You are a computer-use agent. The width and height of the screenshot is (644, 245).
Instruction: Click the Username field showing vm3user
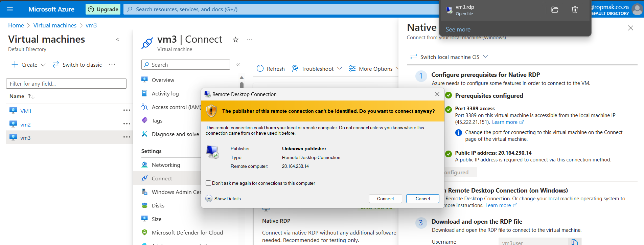click(533, 242)
